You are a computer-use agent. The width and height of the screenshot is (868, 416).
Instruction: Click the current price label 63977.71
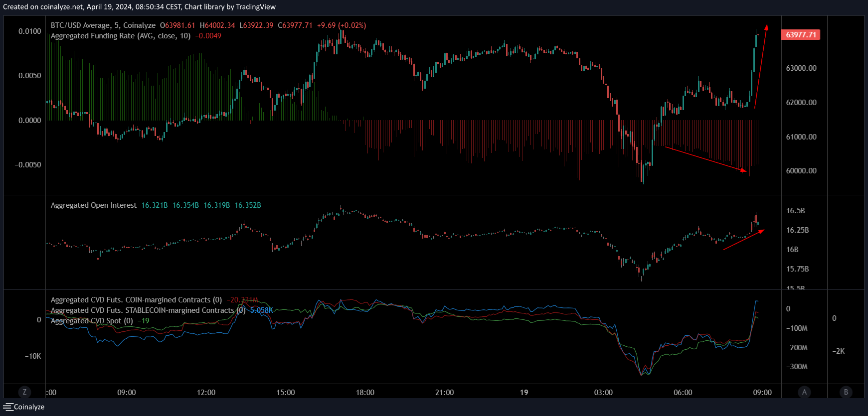(801, 35)
